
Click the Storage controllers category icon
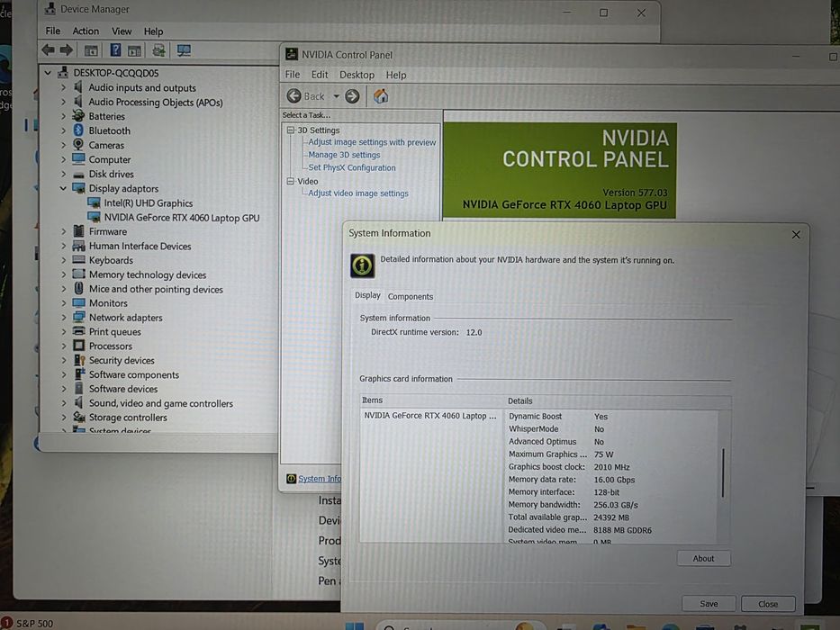(78, 417)
